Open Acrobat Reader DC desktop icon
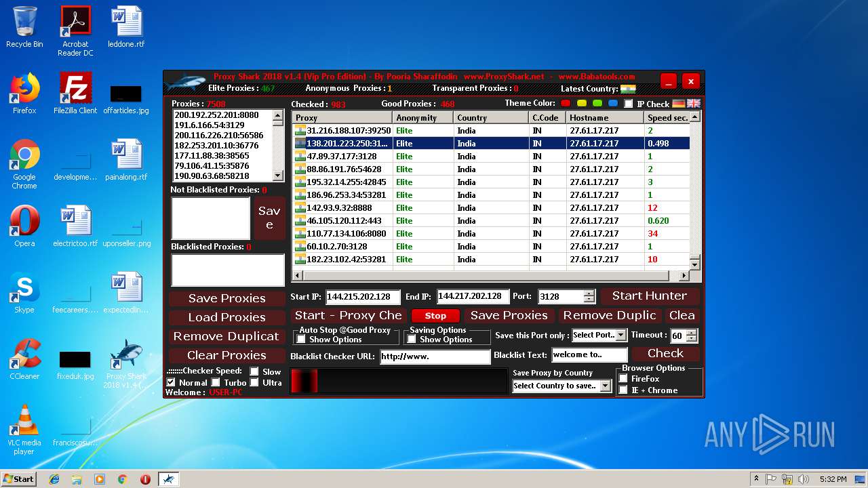Viewport: 868px width, 488px height. [75, 31]
